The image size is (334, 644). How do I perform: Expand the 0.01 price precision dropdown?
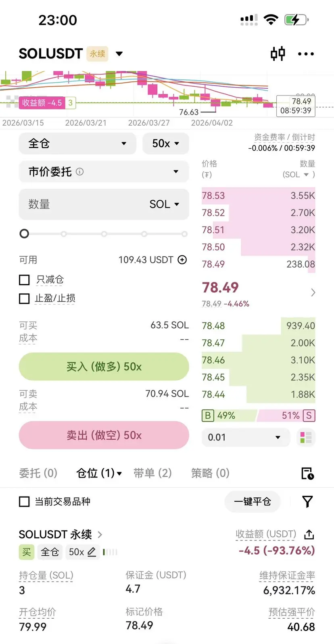coord(245,438)
